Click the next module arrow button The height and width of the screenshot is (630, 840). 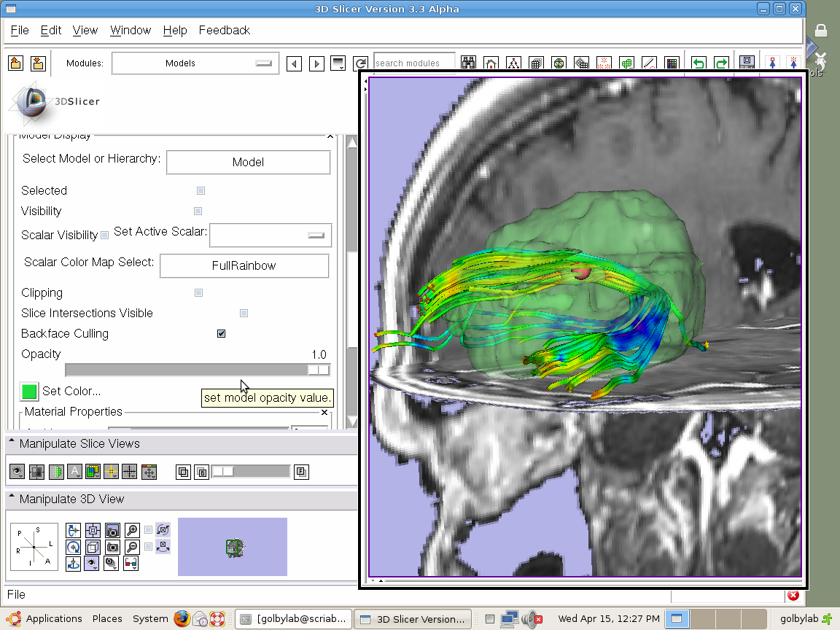pyautogui.click(x=316, y=63)
